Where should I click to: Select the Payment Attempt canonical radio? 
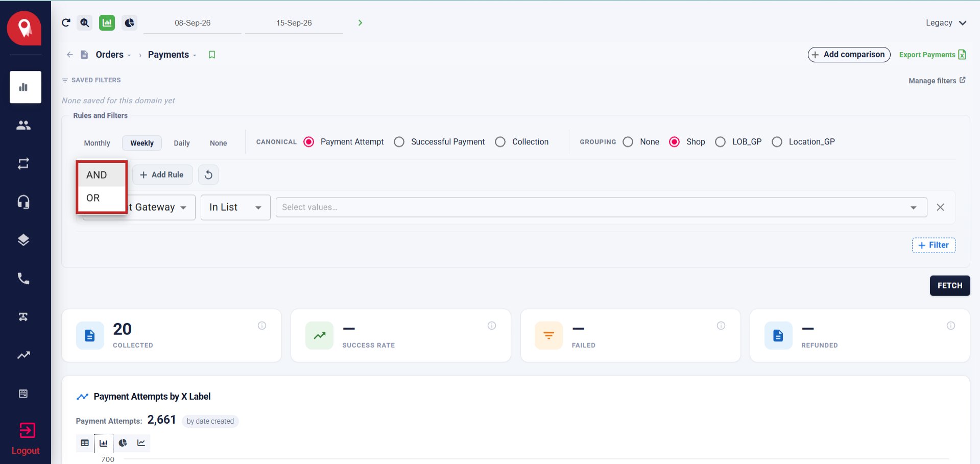point(308,142)
